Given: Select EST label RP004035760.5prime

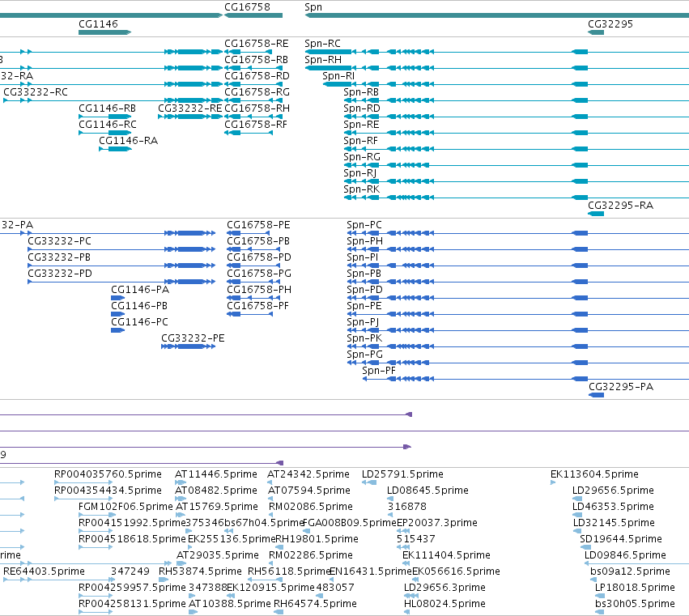Looking at the screenshot, I should pyautogui.click(x=108, y=474).
